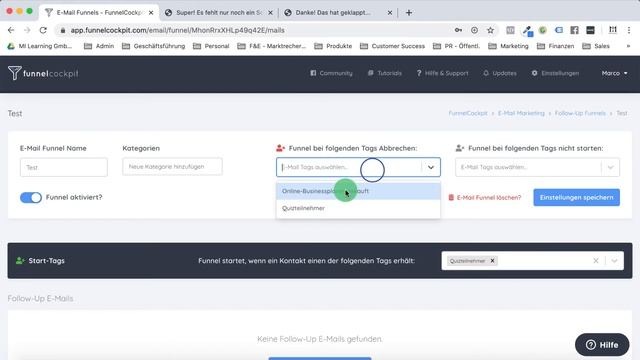Open Hilfe & Support
The width and height of the screenshot is (640, 360).
point(442,73)
